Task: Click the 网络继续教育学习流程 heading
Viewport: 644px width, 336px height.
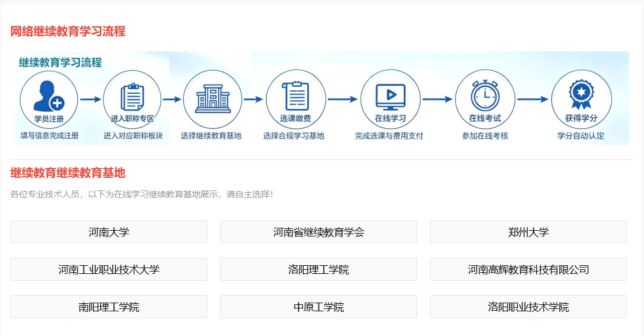Action: point(68,31)
